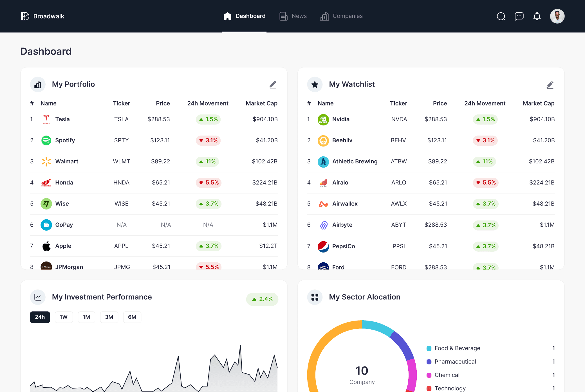Screen dimensions: 585x392
Task: Click the Walmart spark logo
Action: (46, 161)
